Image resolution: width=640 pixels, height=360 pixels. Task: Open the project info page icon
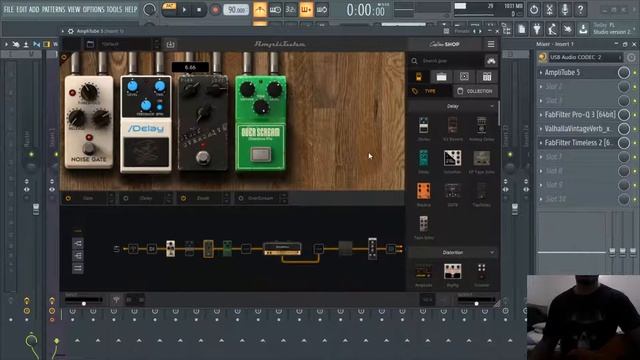[522, 29]
